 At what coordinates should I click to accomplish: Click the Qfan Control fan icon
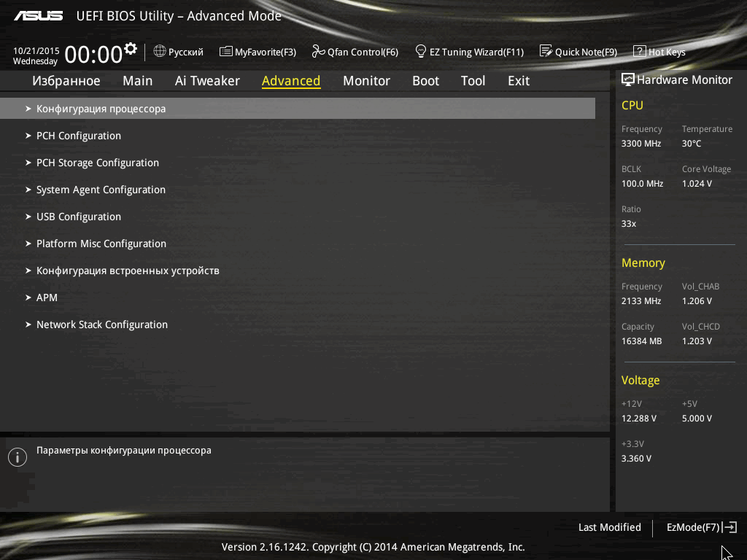click(318, 51)
